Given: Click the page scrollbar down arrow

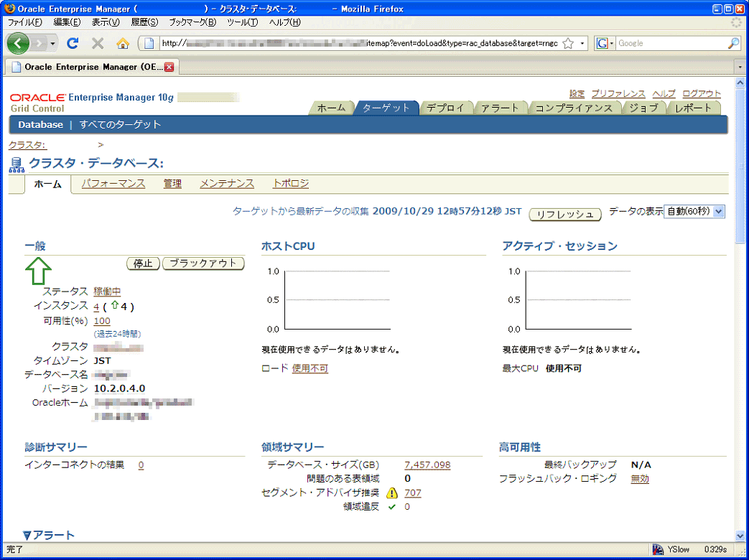Looking at the screenshot, I should 740,536.
